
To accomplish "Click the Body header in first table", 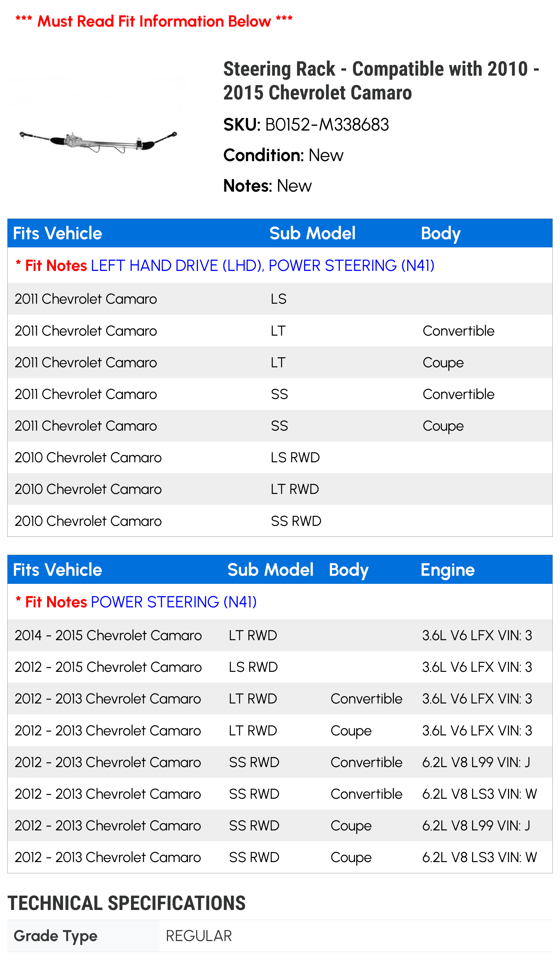I will [440, 233].
